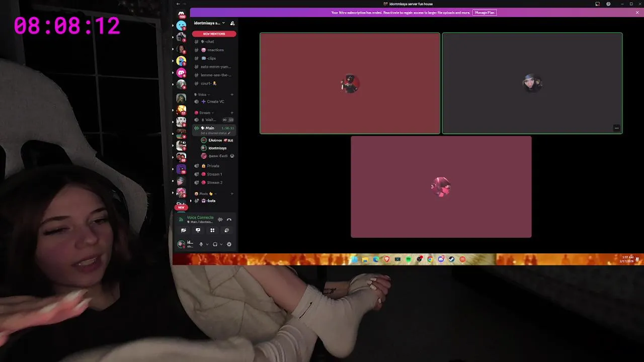The image size is (644, 362).
Task: Click the Manage Plan button
Action: pyautogui.click(x=485, y=13)
